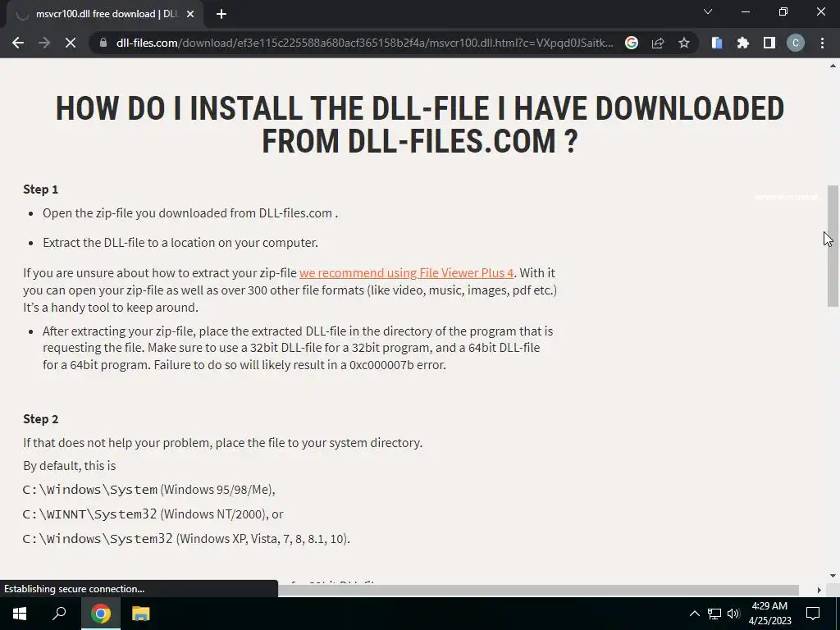Bookmark this page with the star

click(x=683, y=43)
